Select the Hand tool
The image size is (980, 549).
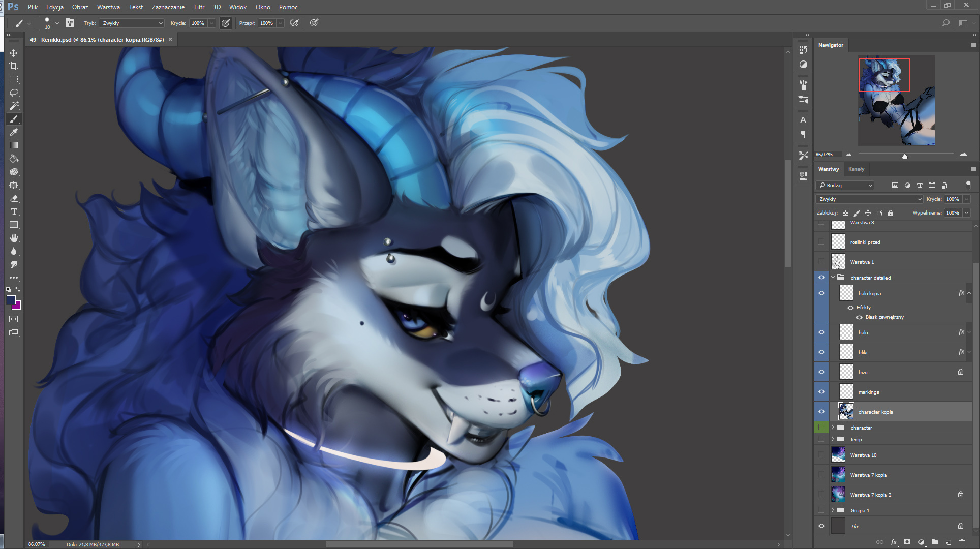coord(14,238)
